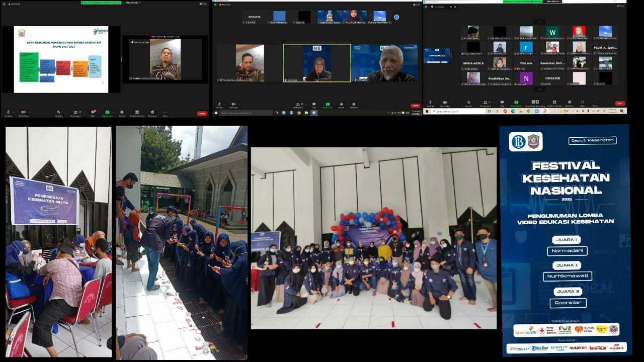
Task: Open View menu in middle Zoom window
Action: tap(417, 5)
